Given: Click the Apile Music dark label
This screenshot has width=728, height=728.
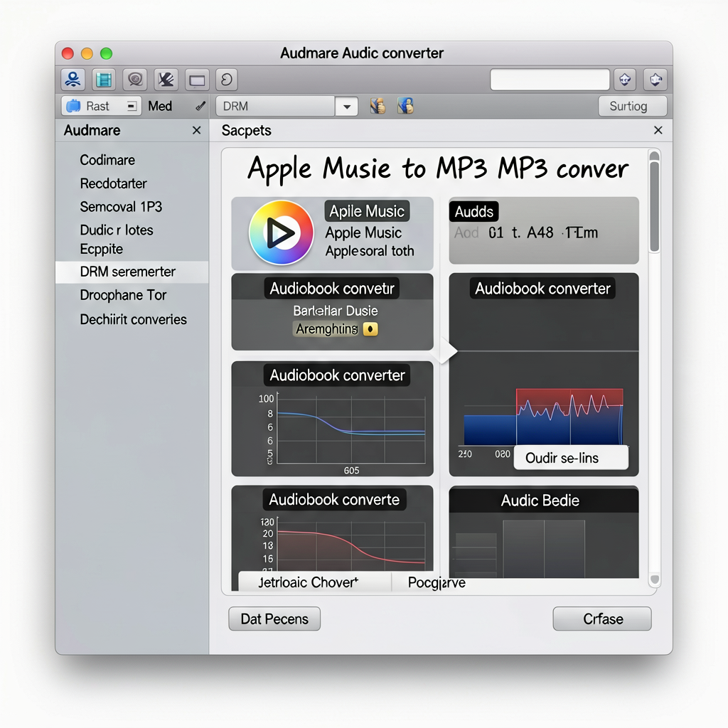Looking at the screenshot, I should pyautogui.click(x=367, y=211).
